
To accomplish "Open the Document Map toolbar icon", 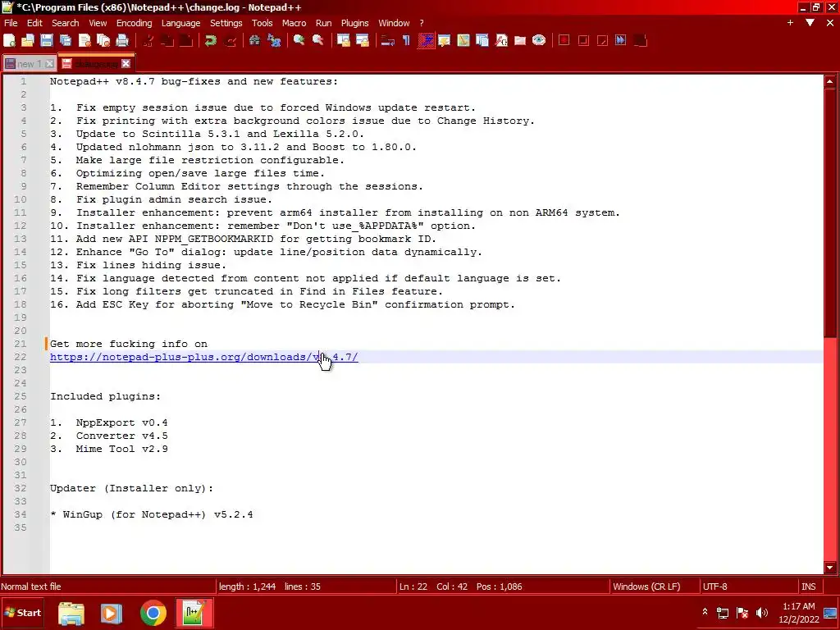I will coord(463,40).
